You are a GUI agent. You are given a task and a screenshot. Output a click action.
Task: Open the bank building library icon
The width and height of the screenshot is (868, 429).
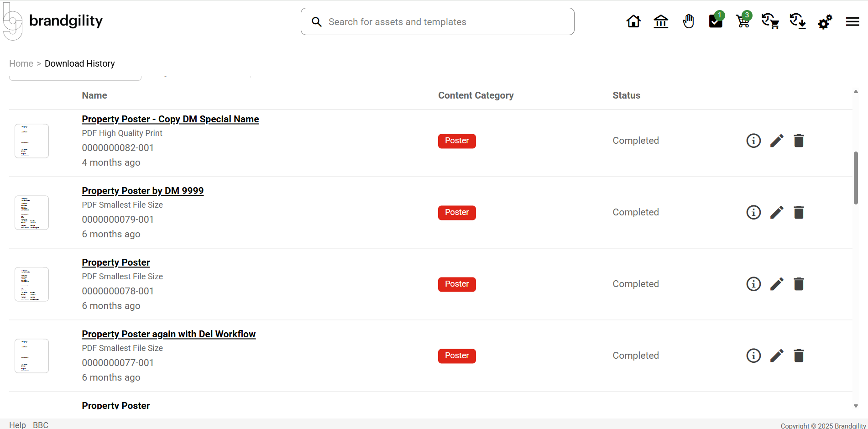point(660,21)
